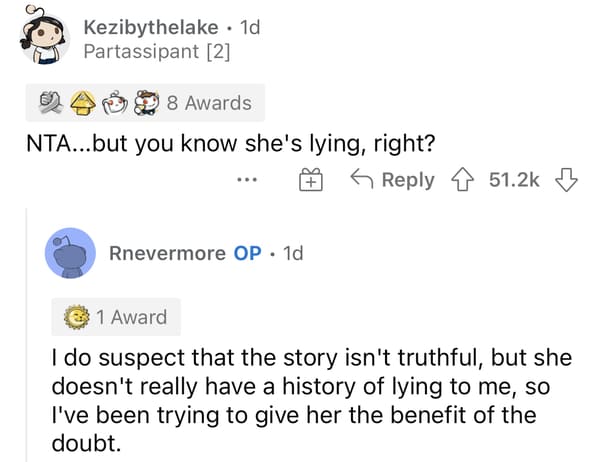Click Kezibythelake's avatar image

(x=44, y=36)
